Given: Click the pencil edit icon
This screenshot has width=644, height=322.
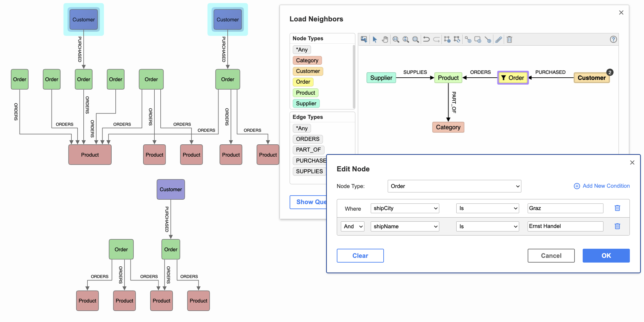Looking at the screenshot, I should coord(499,39).
